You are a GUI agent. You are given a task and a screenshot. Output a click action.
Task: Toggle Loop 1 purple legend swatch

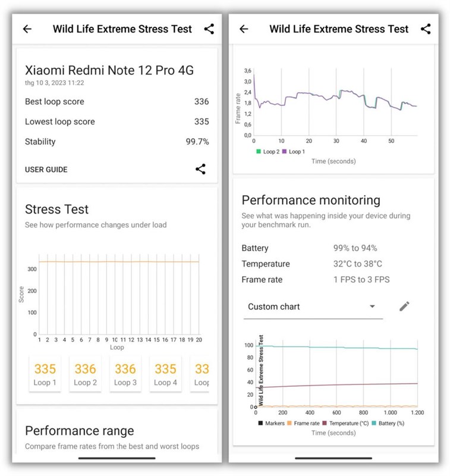pos(284,152)
